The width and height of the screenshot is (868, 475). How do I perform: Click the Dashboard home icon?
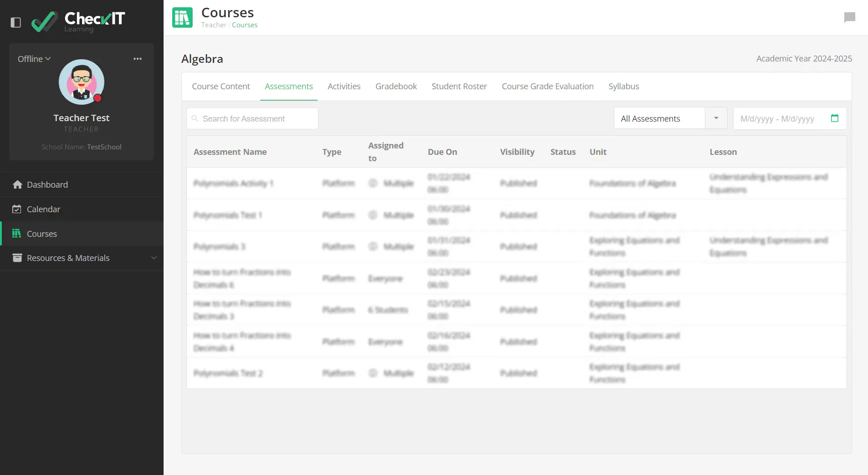(x=17, y=184)
